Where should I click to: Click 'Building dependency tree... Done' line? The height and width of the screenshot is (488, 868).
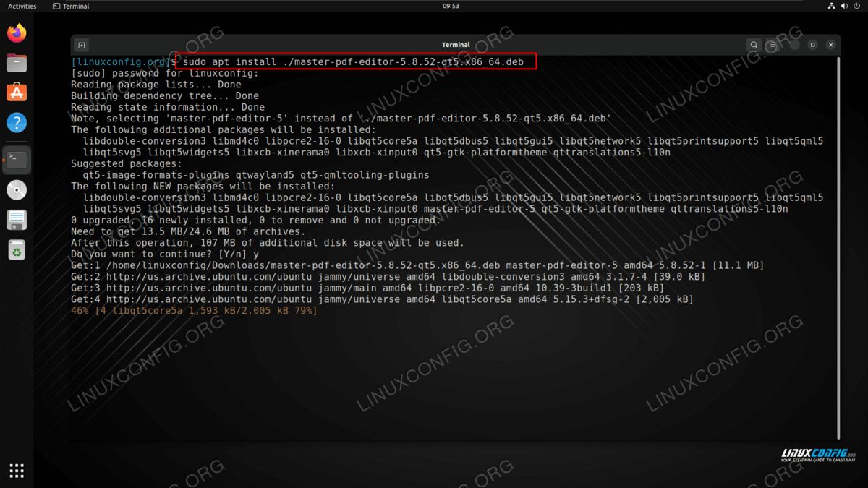tap(165, 95)
